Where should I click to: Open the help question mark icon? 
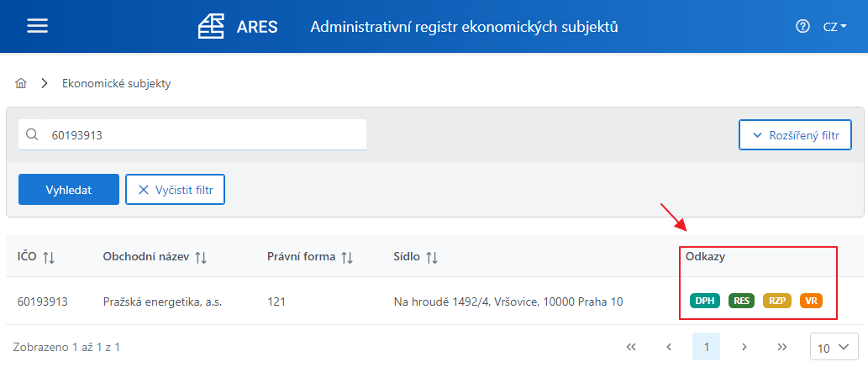[802, 26]
